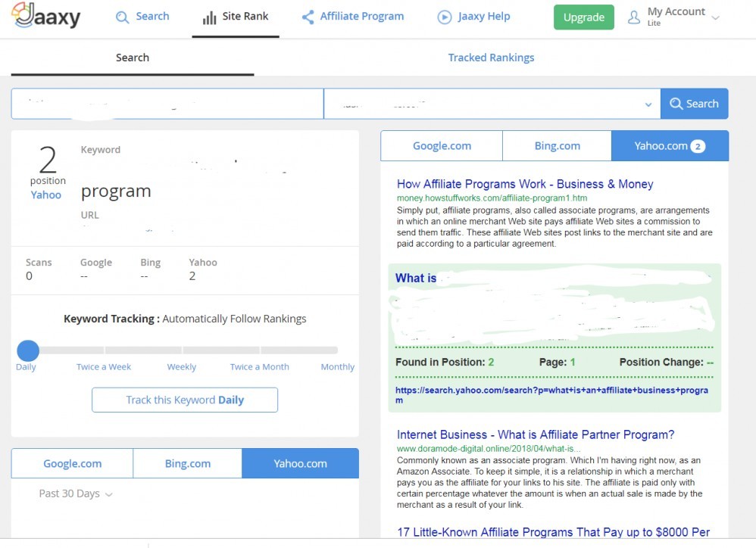Set tracking frequency to Twice a Week
The image size is (756, 548).
[x=104, y=367]
